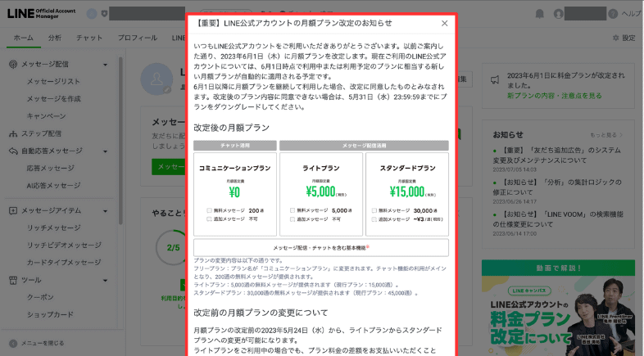Screen dimensions: 644x356
Task: Open カードタイプメッセージ in sidebar
Action: click(64, 262)
